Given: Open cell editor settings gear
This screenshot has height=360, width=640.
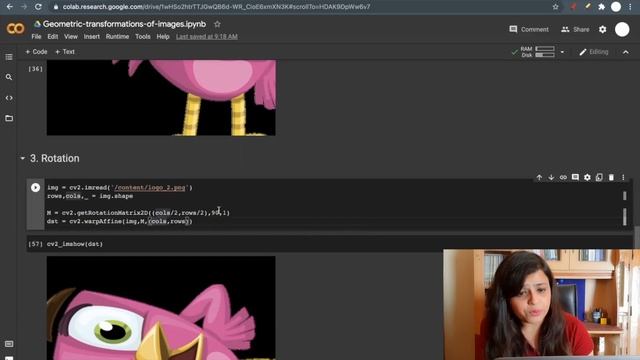Looking at the screenshot, I should [x=587, y=178].
